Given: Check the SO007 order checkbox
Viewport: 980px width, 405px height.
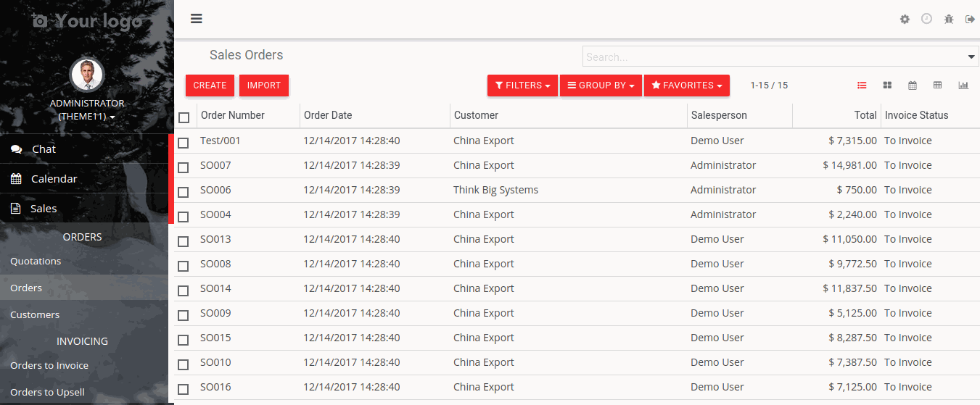Looking at the screenshot, I should pyautogui.click(x=184, y=167).
